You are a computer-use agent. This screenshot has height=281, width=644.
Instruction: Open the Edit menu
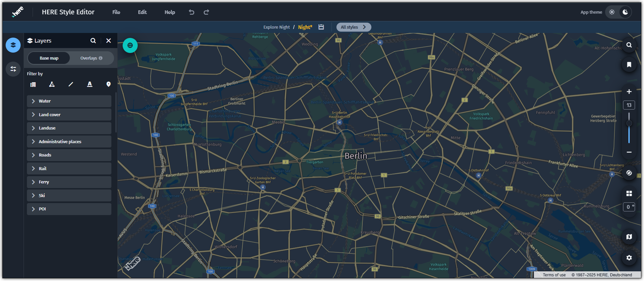(x=142, y=12)
